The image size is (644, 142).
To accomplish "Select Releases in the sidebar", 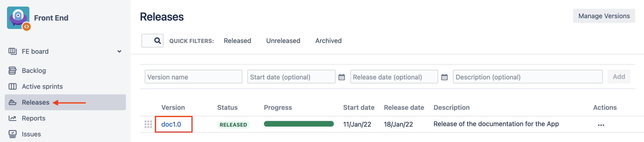I will click(x=35, y=103).
